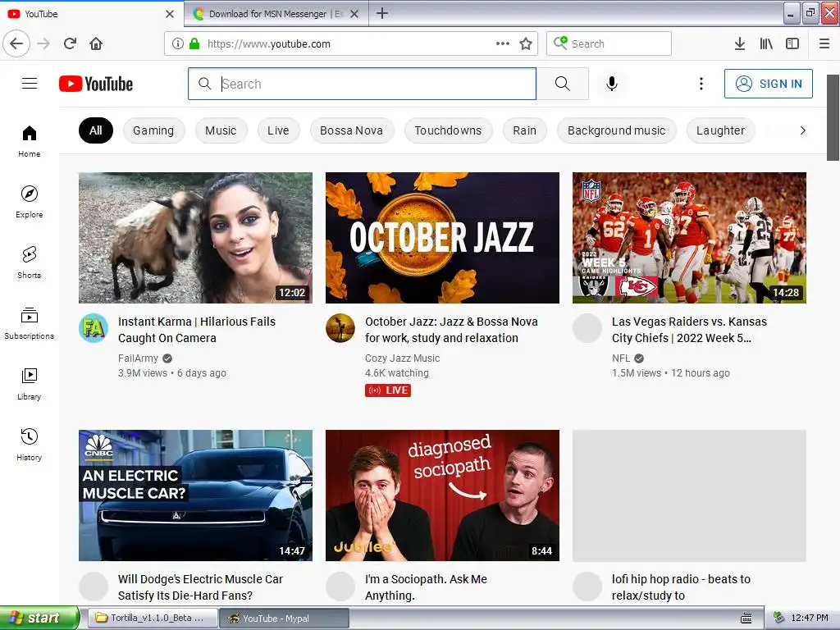This screenshot has height=630, width=840.
Task: Open the browser downloads arrow icon
Action: pyautogui.click(x=740, y=43)
